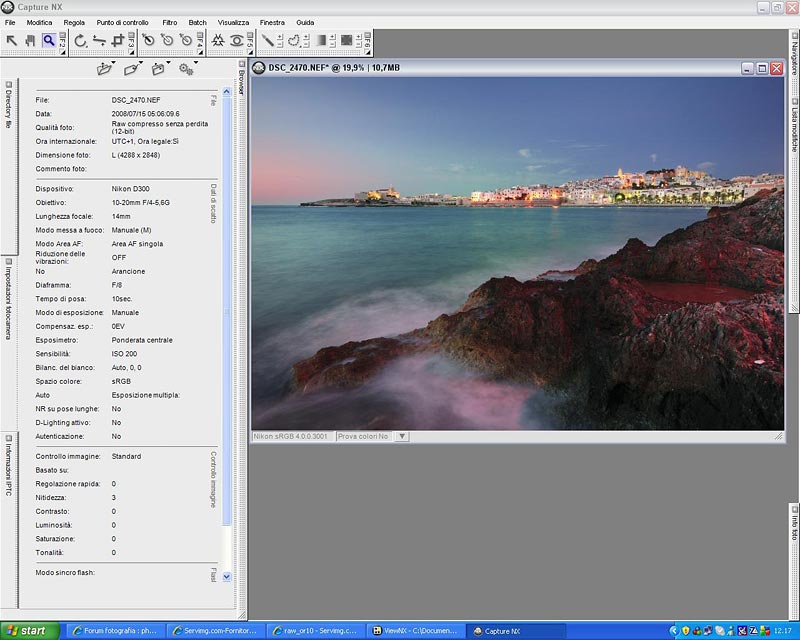Toggle the Directory file panel checkbox
Viewport: 800px width, 640px height.
(8, 84)
